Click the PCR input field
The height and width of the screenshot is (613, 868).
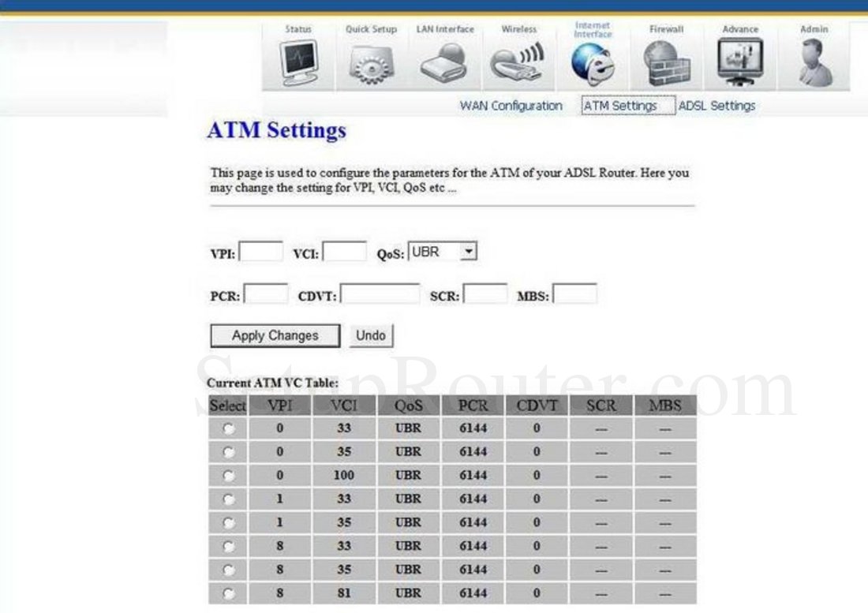[266, 293]
